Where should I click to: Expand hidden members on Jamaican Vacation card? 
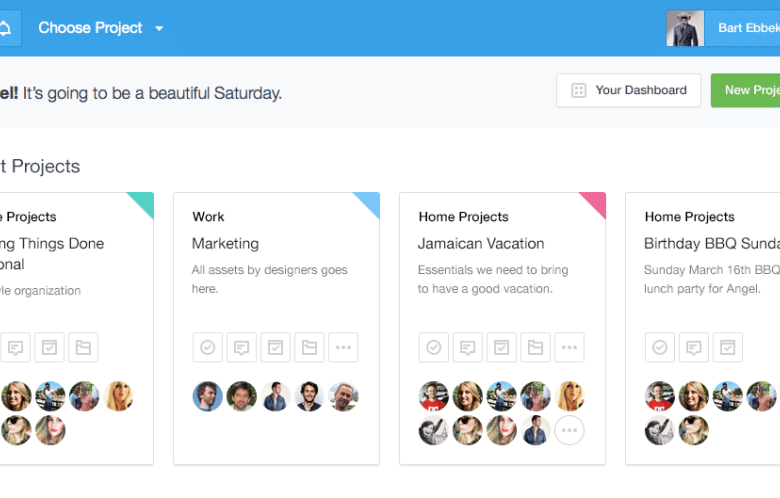coord(570,430)
